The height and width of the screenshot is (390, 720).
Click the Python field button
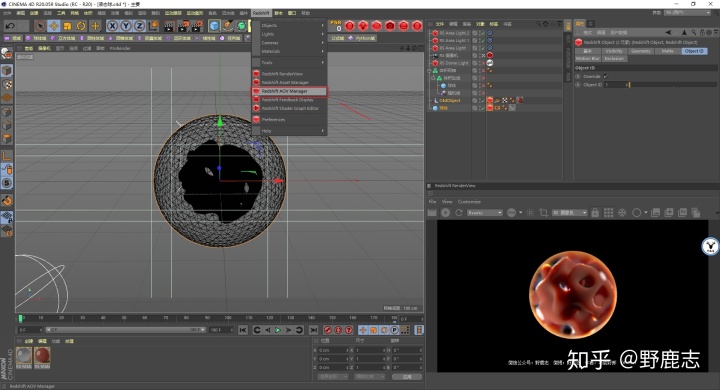362,38
